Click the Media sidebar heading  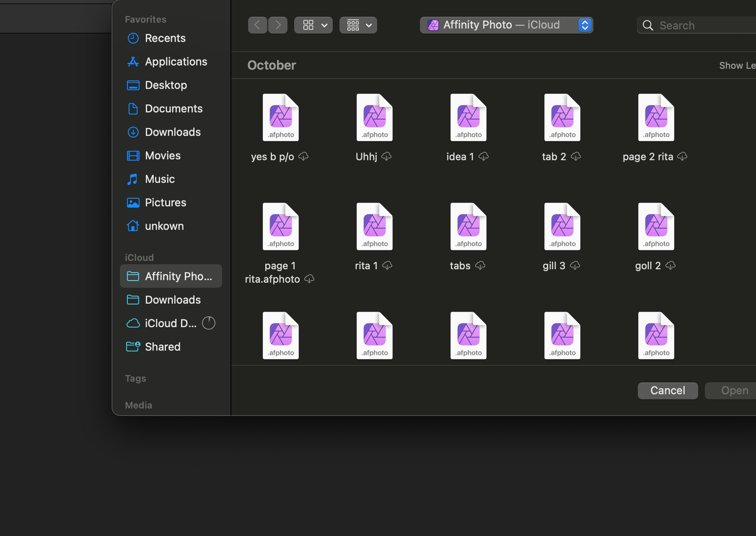[139, 405]
